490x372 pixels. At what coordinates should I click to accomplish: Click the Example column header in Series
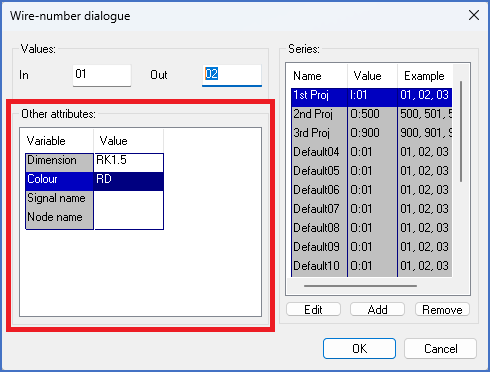[x=425, y=76]
